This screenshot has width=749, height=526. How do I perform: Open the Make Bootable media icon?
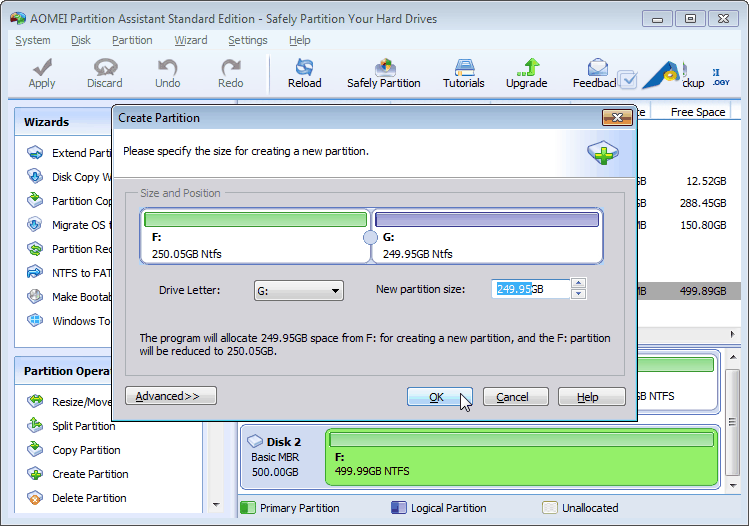pos(35,297)
